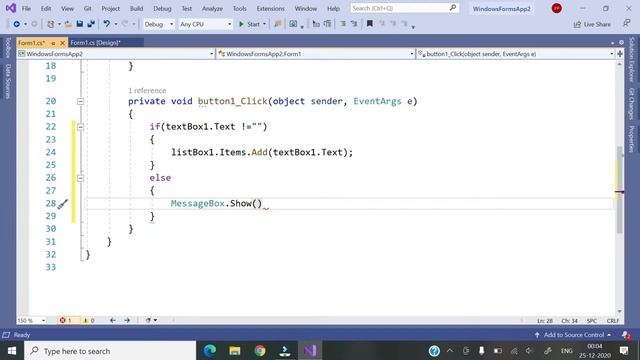Click the quick actions screwdriver icon on line 28
The width and height of the screenshot is (640, 360).
pyautogui.click(x=62, y=204)
